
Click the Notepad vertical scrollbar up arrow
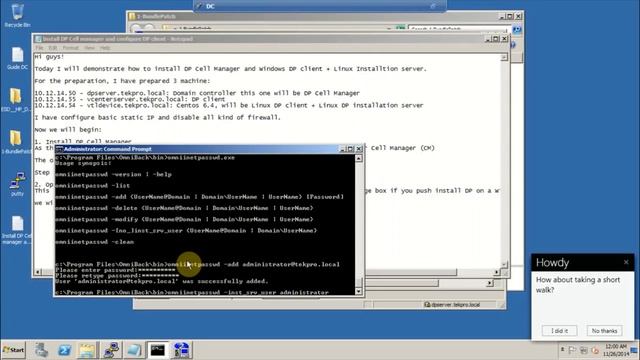(x=504, y=58)
